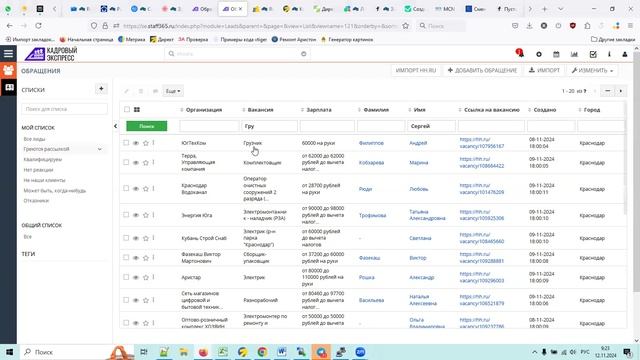The image size is (640, 360).
Task: Select the Квалифицируем list
Action: click(x=42, y=159)
